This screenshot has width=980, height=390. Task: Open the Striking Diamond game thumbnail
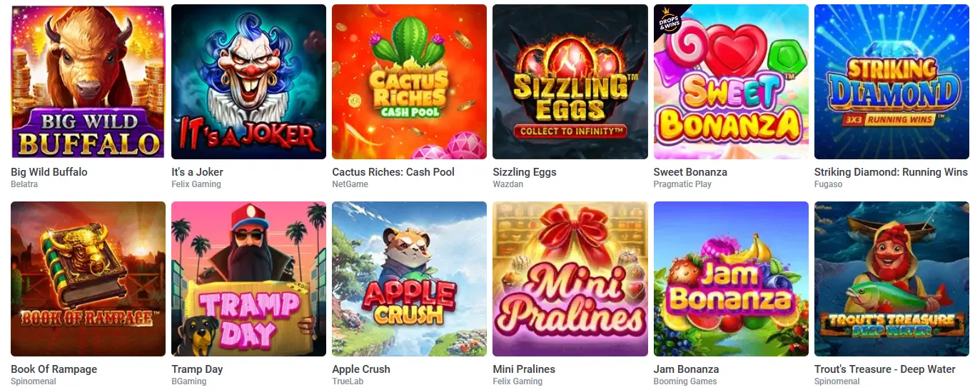891,82
